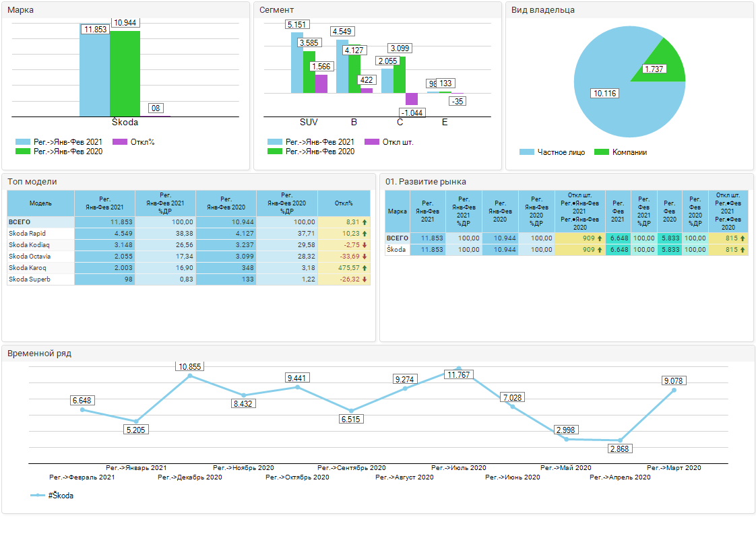756x534 pixels.
Task: Click Марка column header in Развитие рынка table
Action: click(398, 211)
